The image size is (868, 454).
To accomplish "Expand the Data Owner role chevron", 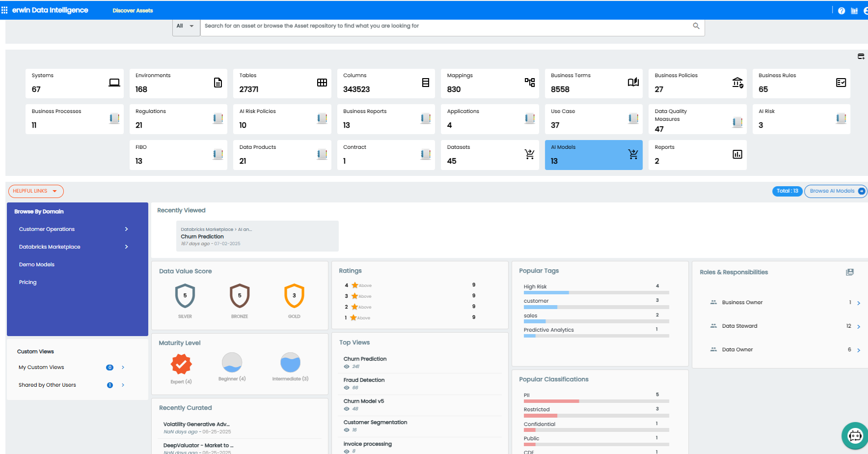I will tap(859, 350).
